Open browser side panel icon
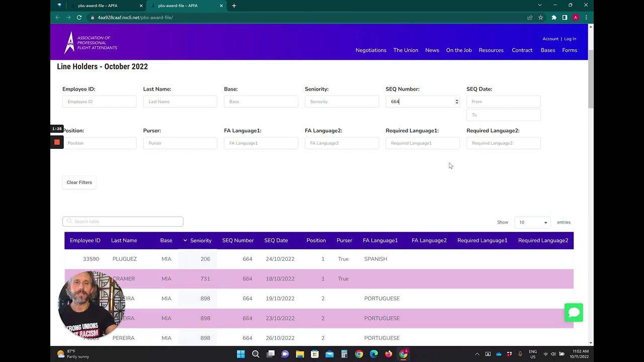The image size is (644, 362). click(x=565, y=18)
